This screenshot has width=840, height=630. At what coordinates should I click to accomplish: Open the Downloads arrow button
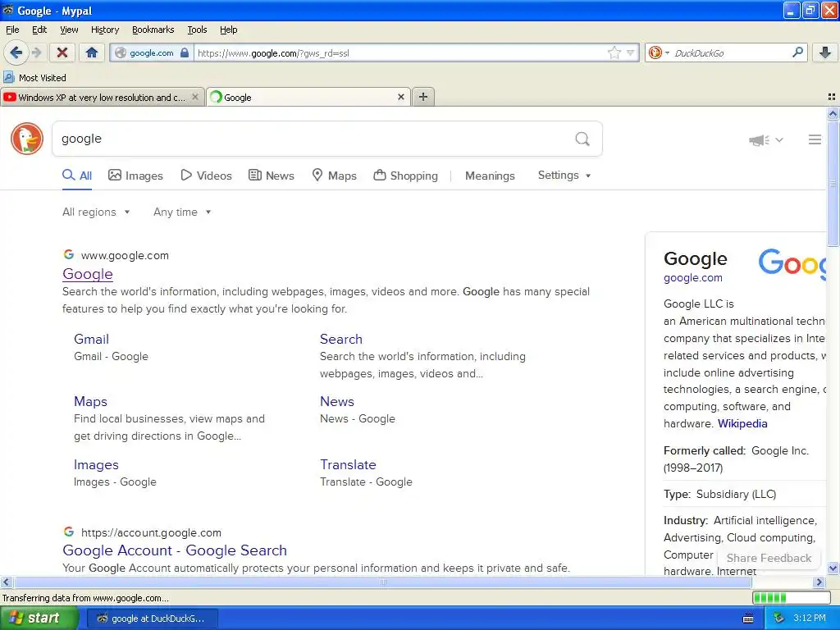[825, 52]
